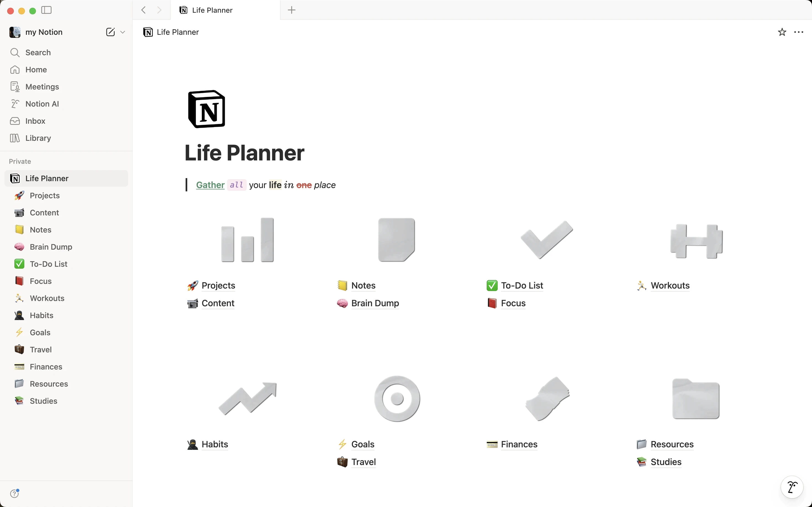The height and width of the screenshot is (507, 812).
Task: Expand the my Notion workspace switcher
Action: [x=44, y=32]
